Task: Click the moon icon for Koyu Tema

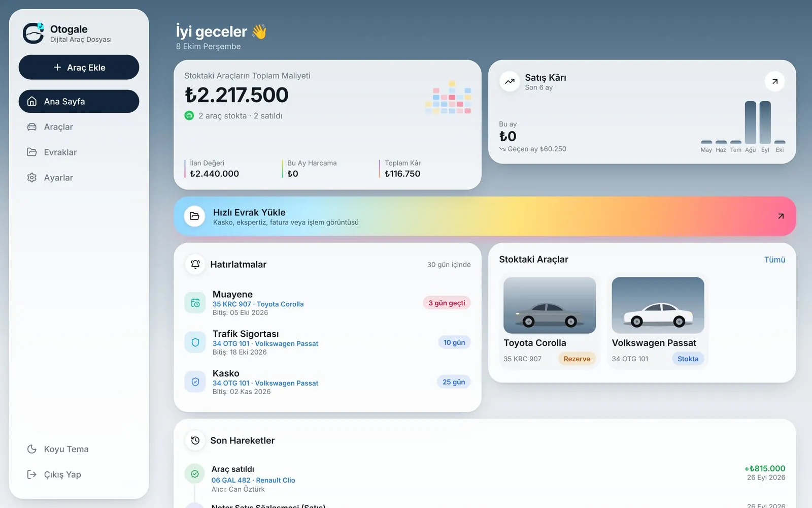Action: pos(32,449)
